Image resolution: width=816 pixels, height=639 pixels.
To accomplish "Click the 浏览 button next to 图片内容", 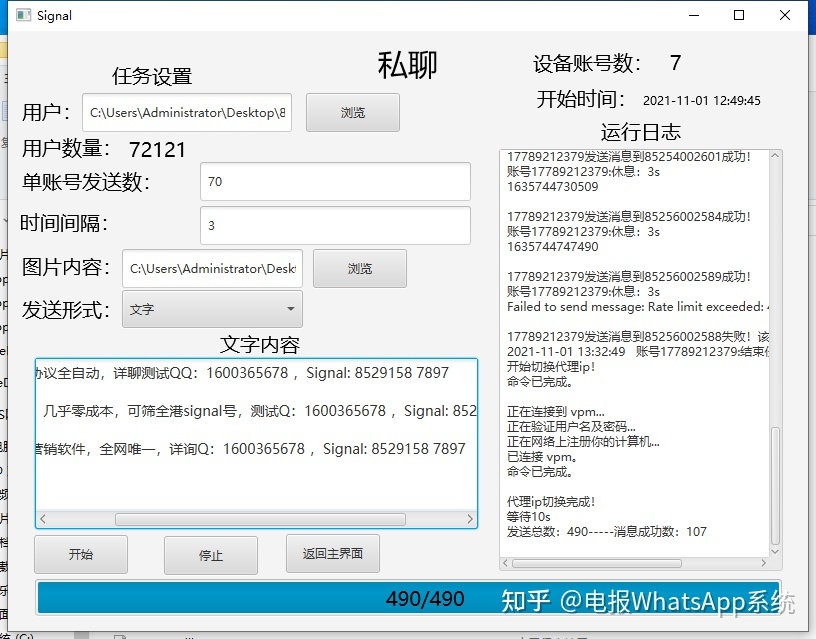I will click(360, 269).
